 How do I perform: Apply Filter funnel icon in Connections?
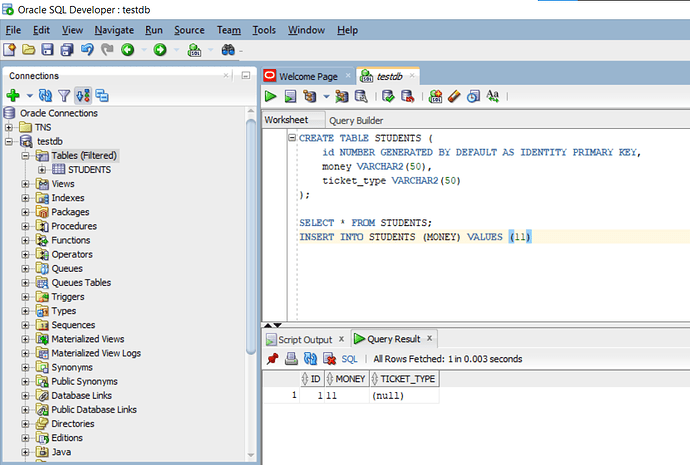(64, 95)
